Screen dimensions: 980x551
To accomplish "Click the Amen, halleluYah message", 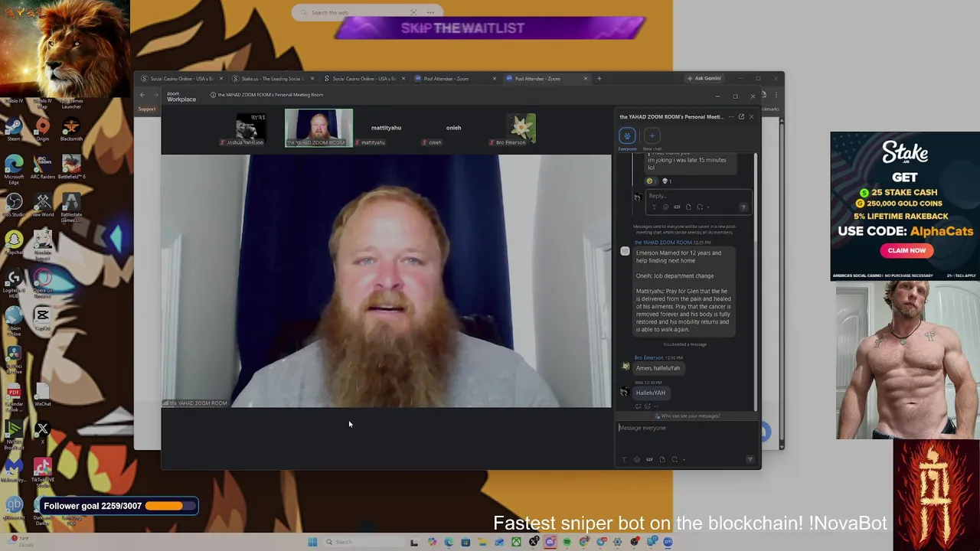I will tap(658, 368).
